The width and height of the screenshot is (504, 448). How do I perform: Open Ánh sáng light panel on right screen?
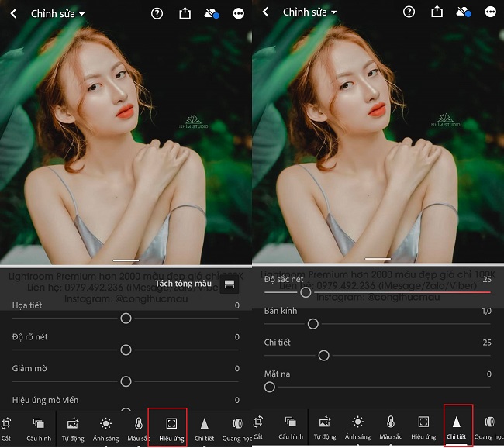tap(357, 427)
